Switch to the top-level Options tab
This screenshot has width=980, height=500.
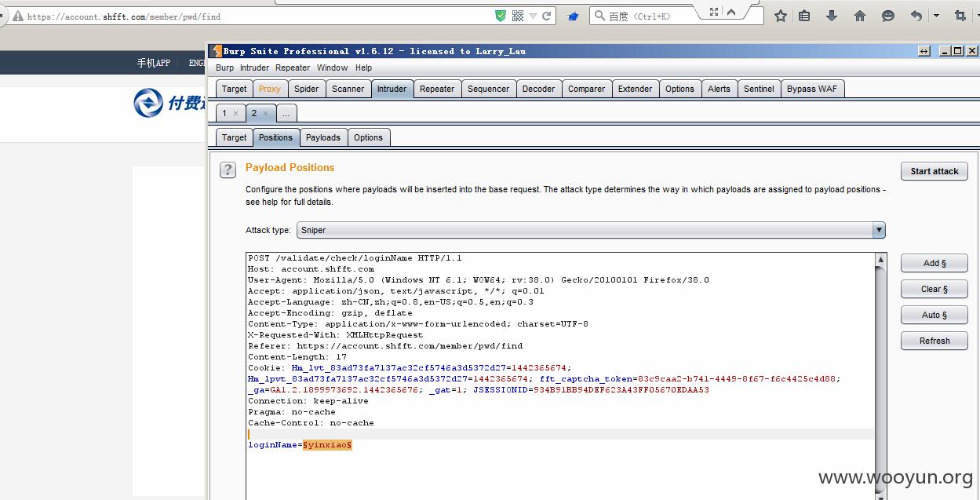[x=679, y=89]
